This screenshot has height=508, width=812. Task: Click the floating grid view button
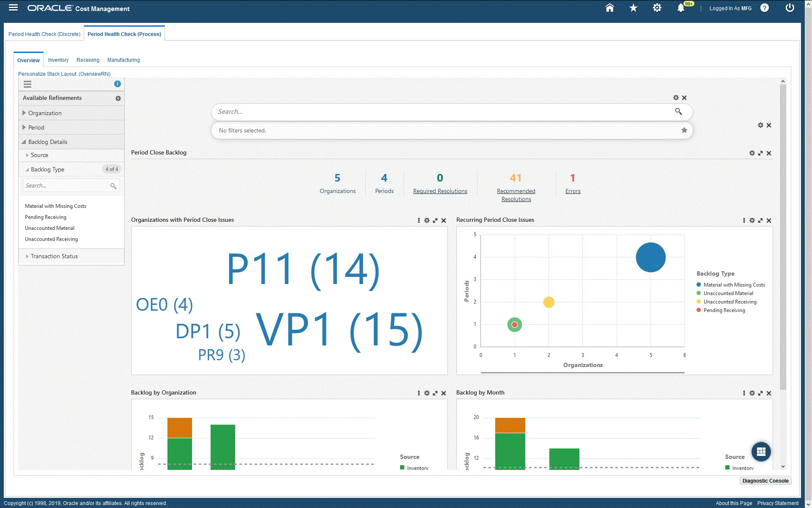[x=761, y=451]
